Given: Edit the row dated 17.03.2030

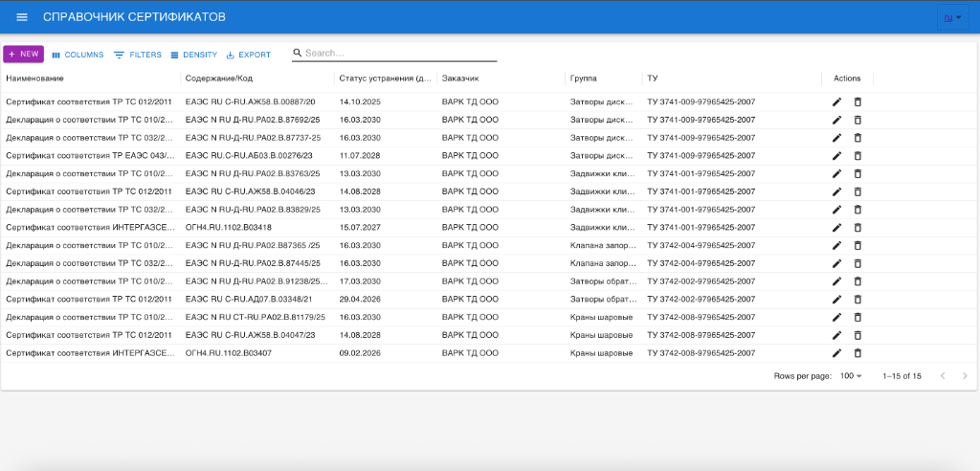Looking at the screenshot, I should tap(836, 281).
